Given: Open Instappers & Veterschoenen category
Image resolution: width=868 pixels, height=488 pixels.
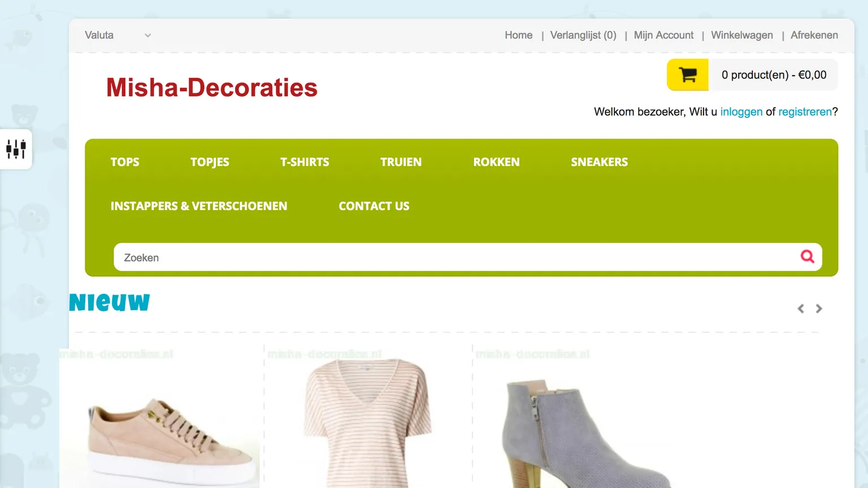Looking at the screenshot, I should (x=199, y=206).
